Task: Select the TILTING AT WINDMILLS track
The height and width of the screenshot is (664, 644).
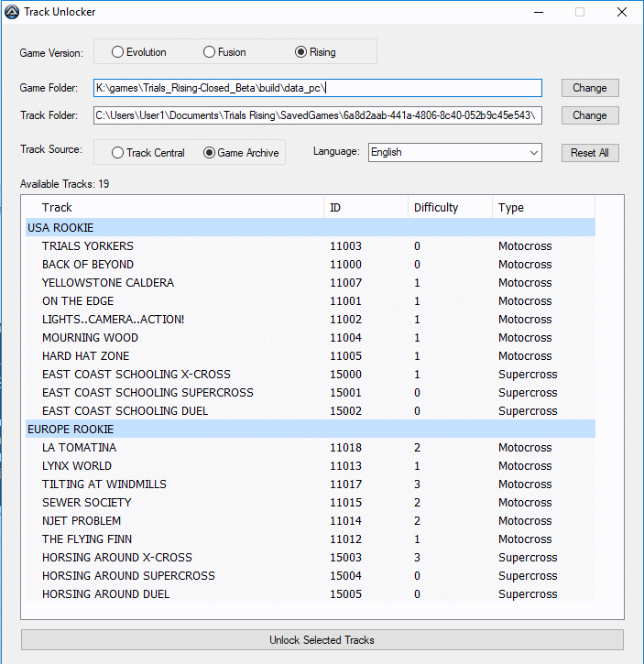Action: click(104, 484)
